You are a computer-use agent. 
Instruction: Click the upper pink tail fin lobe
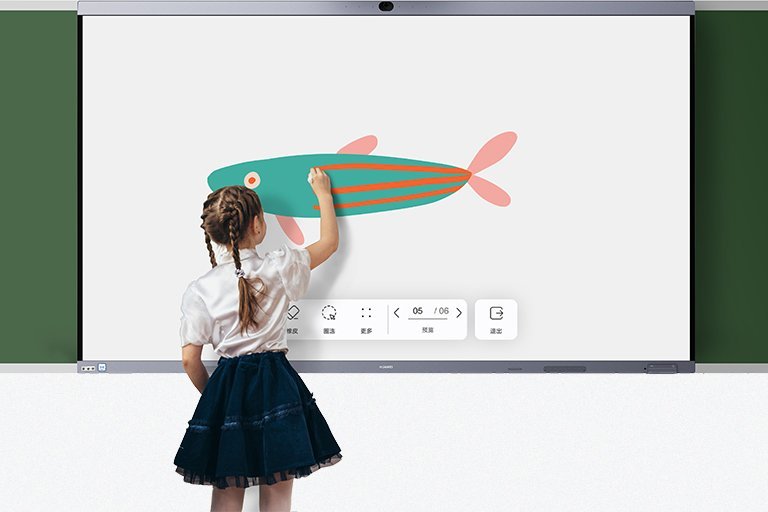(495, 149)
